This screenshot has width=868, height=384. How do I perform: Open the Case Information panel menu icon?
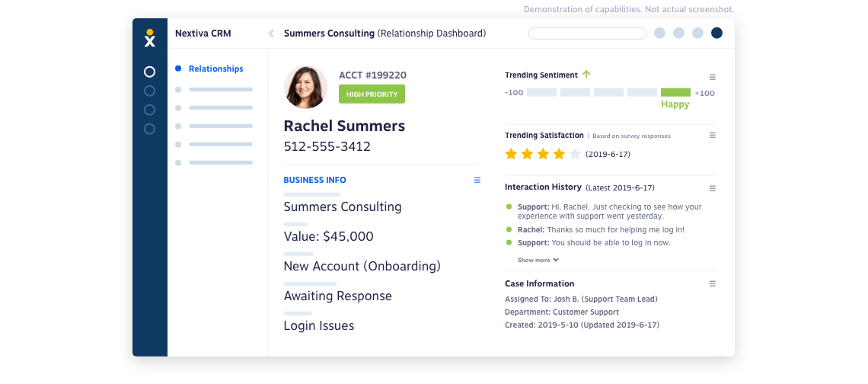713,283
